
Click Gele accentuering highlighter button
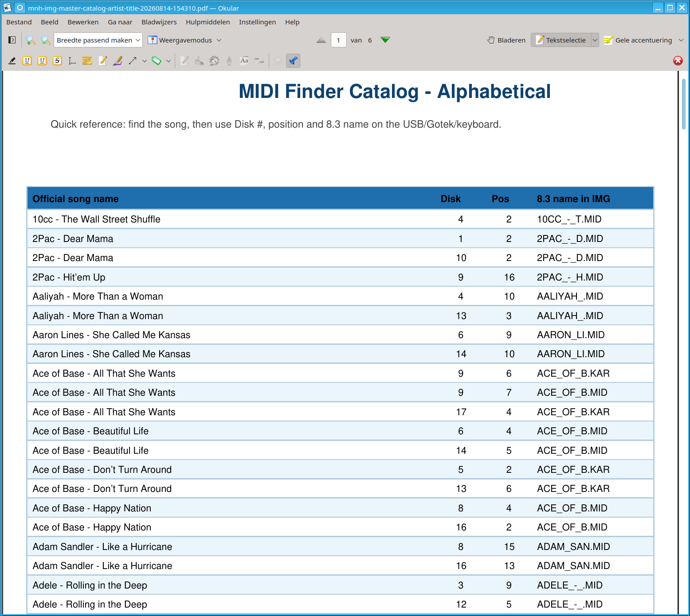(x=638, y=40)
